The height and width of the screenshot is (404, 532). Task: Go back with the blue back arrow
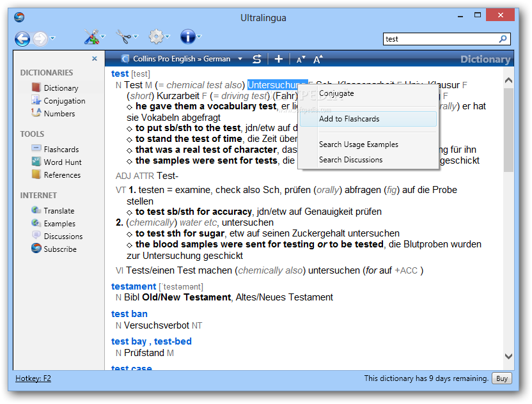pyautogui.click(x=22, y=38)
